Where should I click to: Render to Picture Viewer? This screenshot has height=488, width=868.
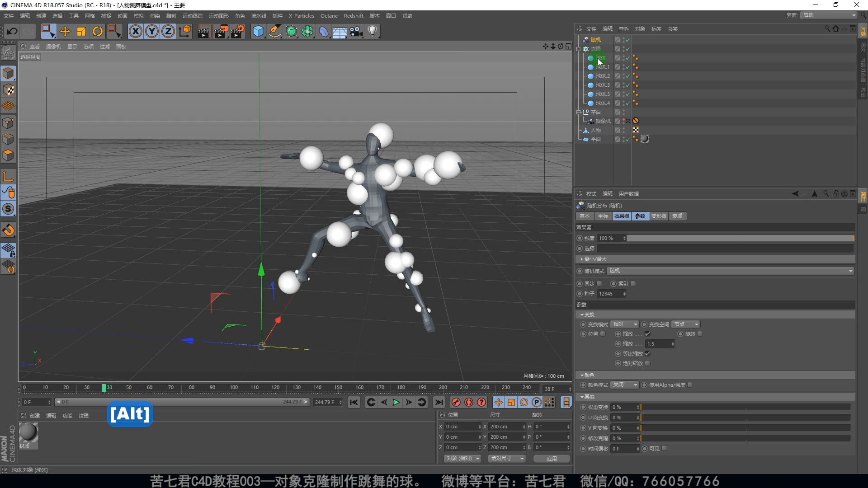point(221,31)
